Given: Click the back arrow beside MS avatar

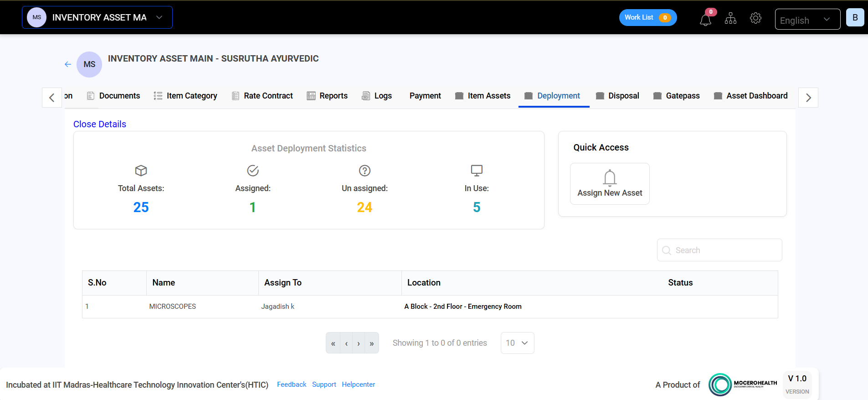Looking at the screenshot, I should click(68, 64).
